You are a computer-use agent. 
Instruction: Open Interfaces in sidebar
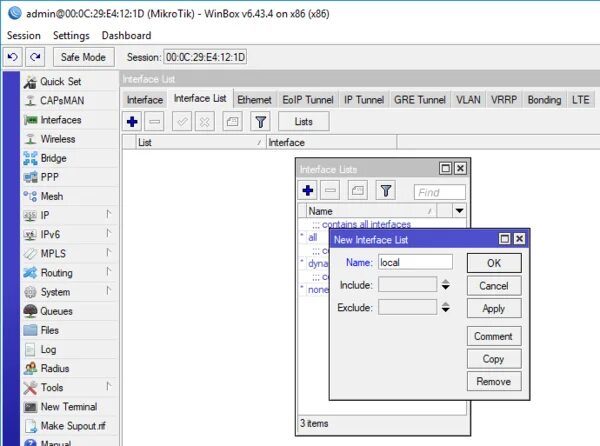click(70, 120)
